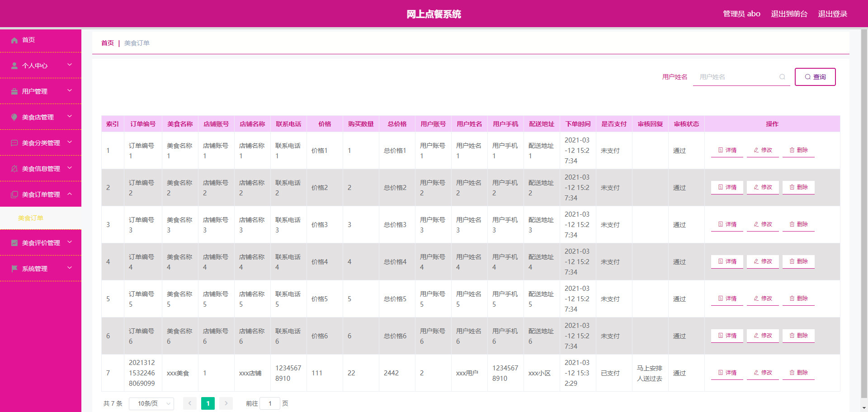Click 删除 for order row 5
Screen dimensions: 868x412
click(798, 298)
